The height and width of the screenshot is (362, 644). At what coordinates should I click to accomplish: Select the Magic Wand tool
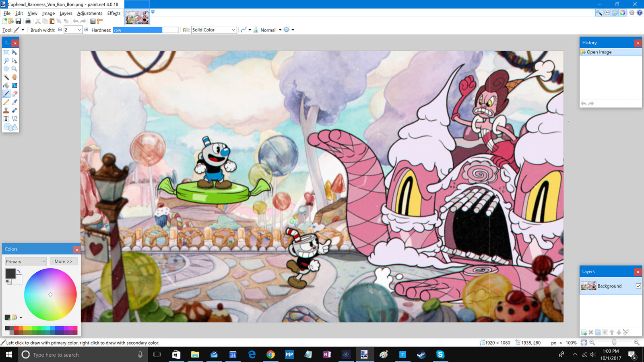pyautogui.click(x=6, y=77)
